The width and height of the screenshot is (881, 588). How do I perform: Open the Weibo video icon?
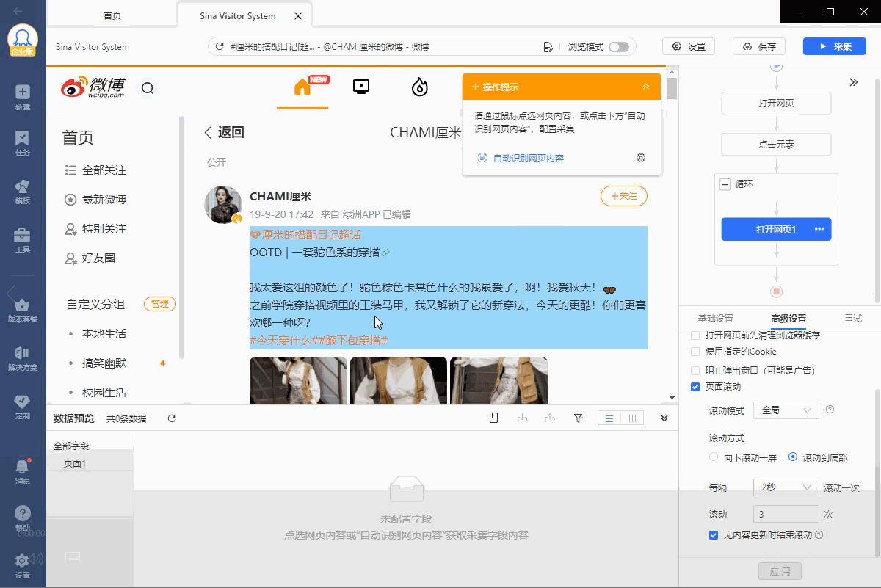pos(360,87)
